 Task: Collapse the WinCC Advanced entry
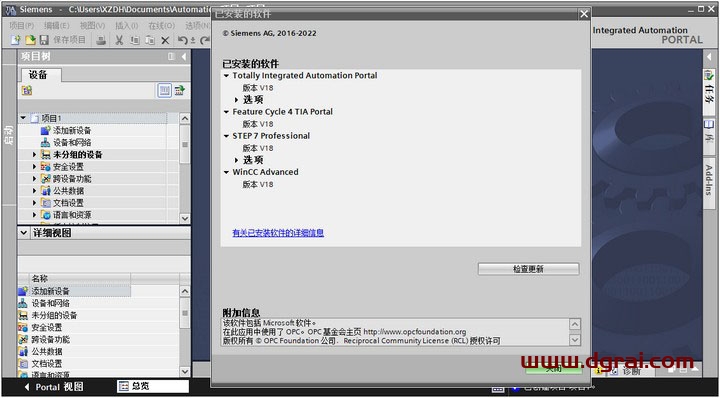(226, 172)
